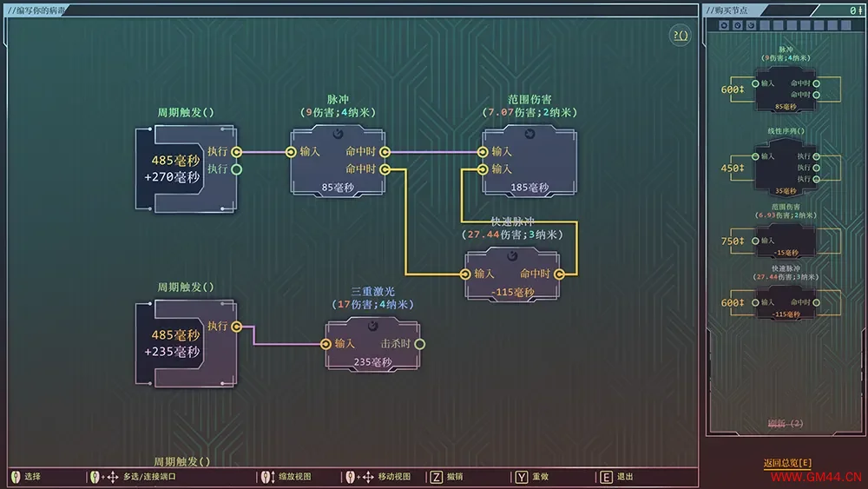Click the E key icon for 退出
This screenshot has height=489, width=868.
coord(606,477)
